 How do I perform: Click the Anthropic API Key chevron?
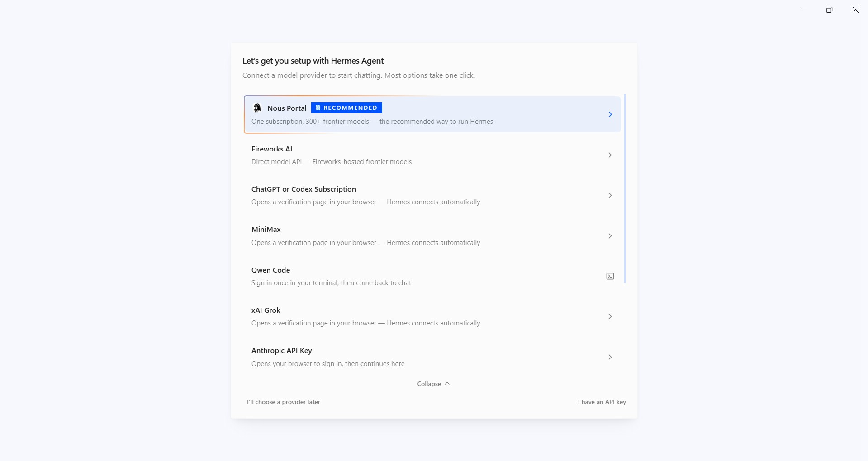point(610,357)
